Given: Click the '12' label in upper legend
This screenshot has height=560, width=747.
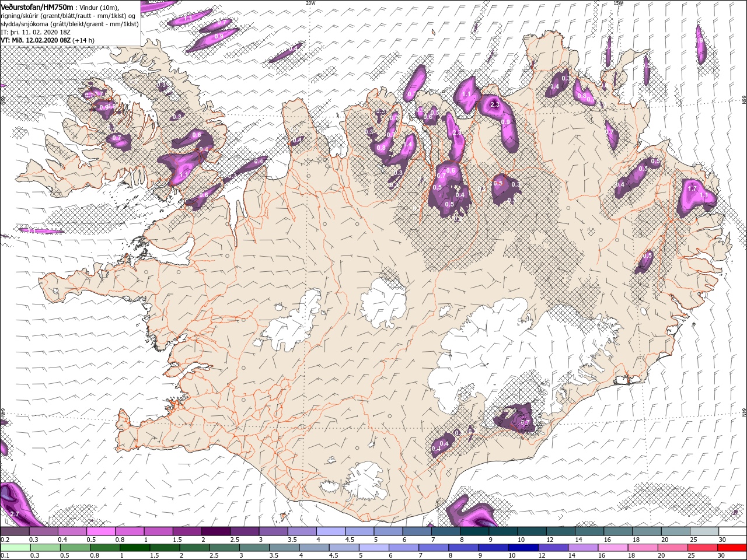Looking at the screenshot, I should coord(550,540).
